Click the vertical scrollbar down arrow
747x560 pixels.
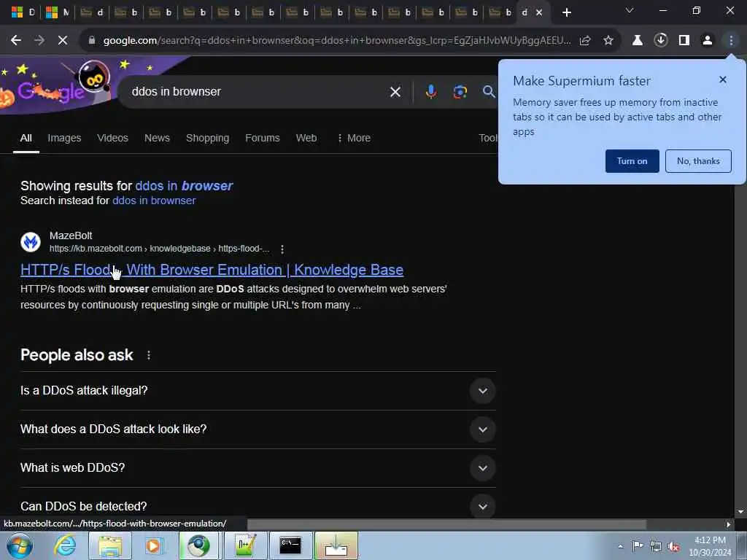click(740, 512)
